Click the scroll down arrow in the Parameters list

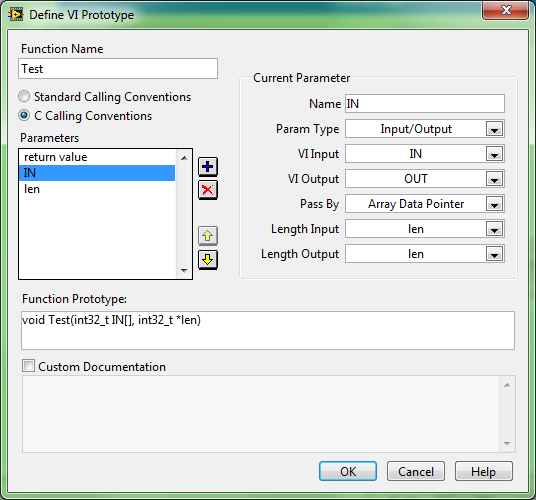click(x=185, y=270)
